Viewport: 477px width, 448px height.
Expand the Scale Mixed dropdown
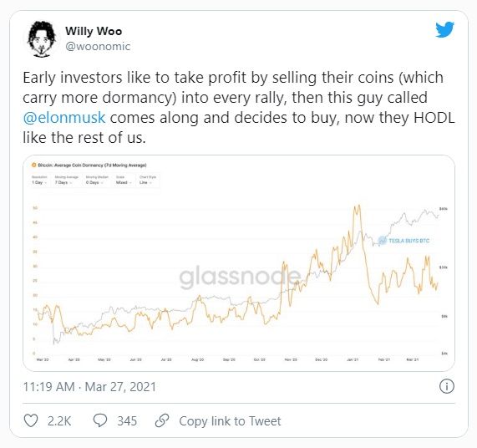[x=124, y=181]
